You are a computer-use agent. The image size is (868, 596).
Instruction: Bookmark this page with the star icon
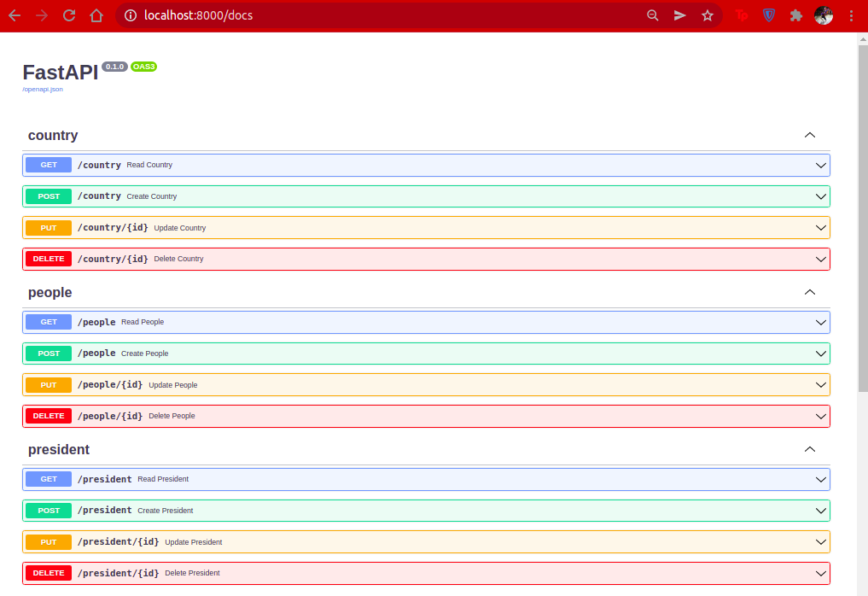[707, 15]
